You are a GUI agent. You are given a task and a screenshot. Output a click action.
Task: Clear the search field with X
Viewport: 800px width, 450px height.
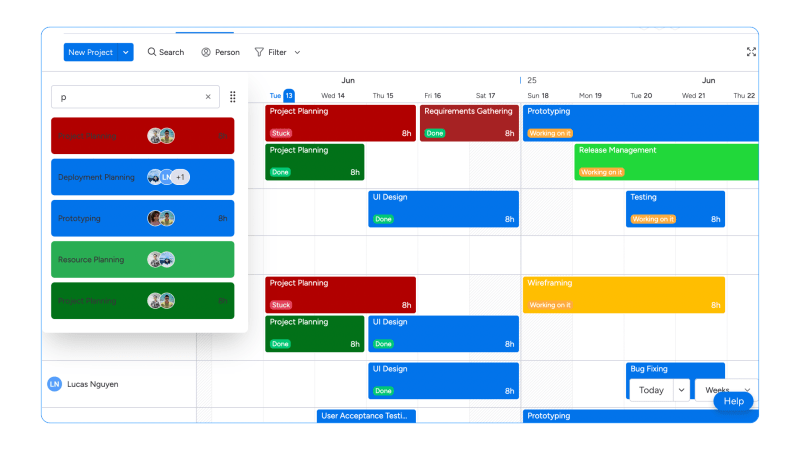coord(208,97)
